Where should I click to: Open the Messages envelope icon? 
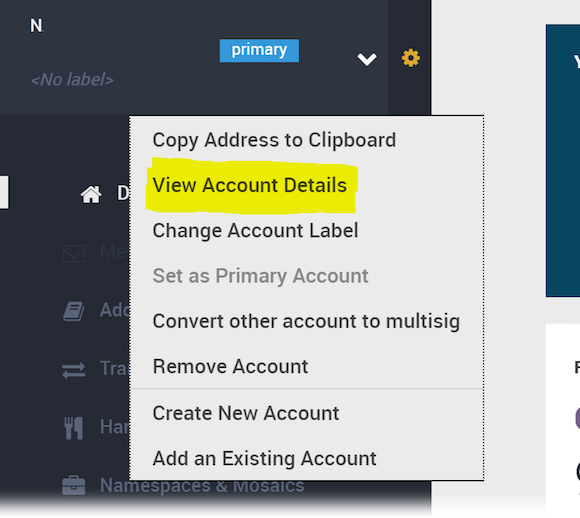click(x=74, y=253)
